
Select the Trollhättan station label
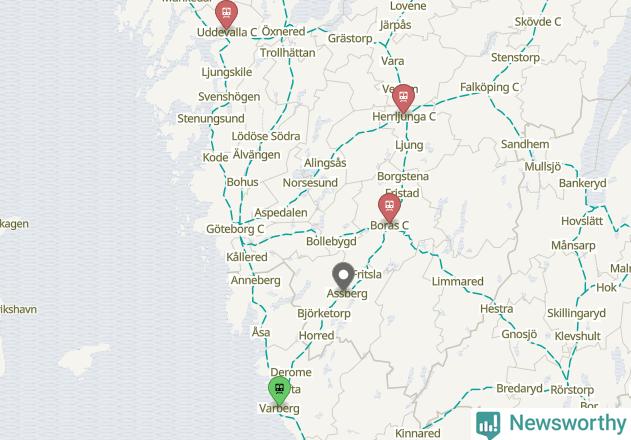pyautogui.click(x=287, y=53)
